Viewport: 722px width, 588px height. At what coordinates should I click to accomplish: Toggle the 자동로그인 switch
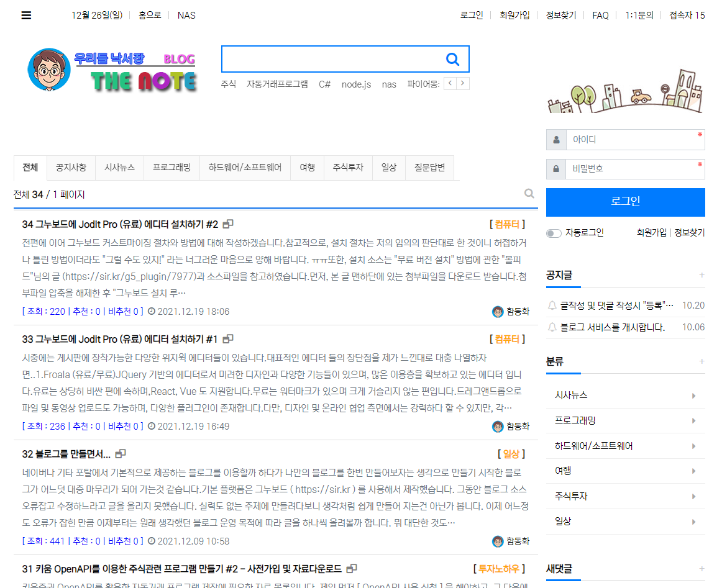coord(553,233)
